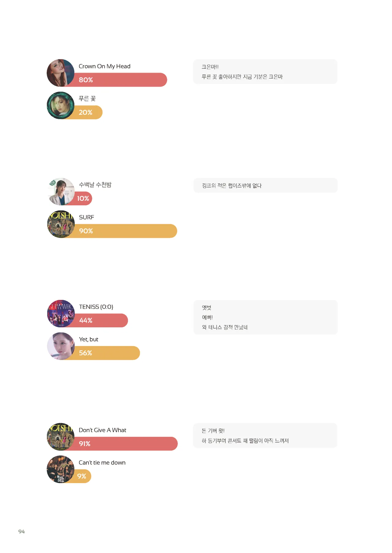Click the Can't tie me down thumbnail
Image resolution: width=392 pixels, height=553 pixels.
61,469
